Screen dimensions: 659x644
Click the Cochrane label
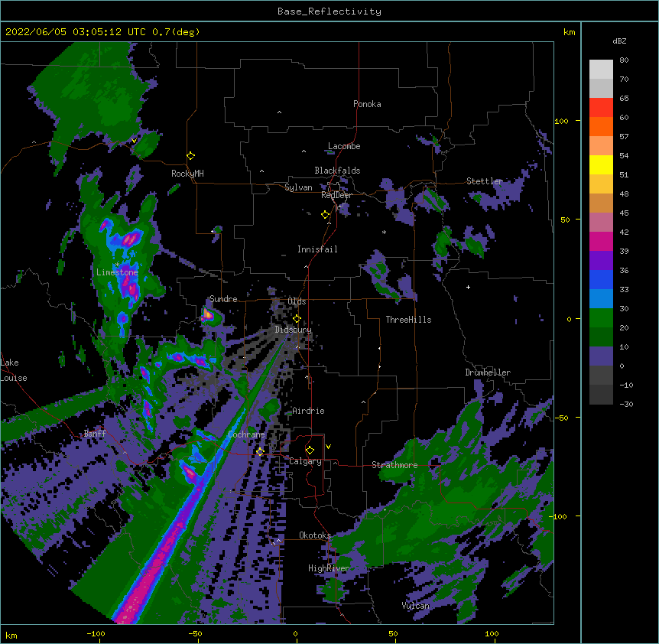pyautogui.click(x=246, y=434)
